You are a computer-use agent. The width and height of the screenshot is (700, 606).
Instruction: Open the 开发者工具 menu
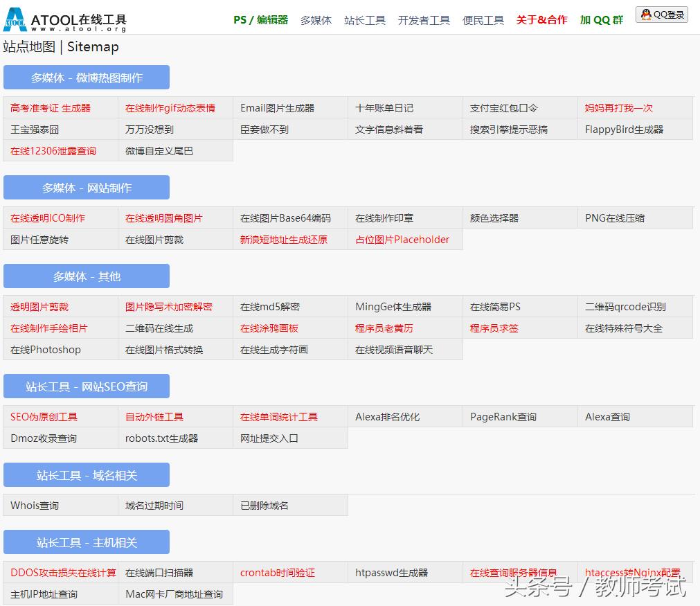[424, 20]
